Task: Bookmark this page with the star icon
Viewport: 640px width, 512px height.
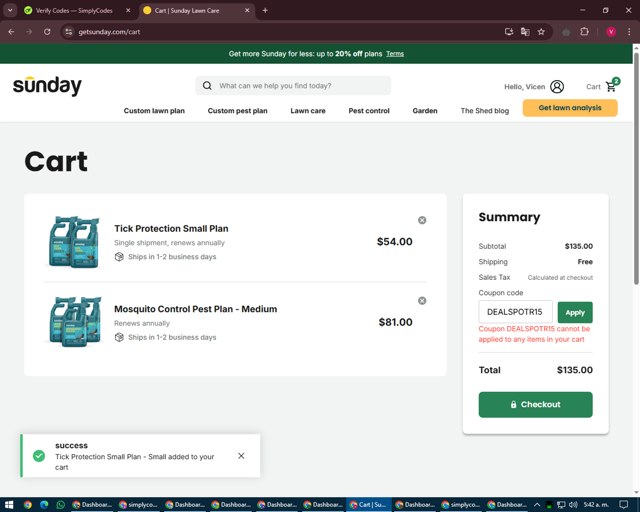Action: [541, 32]
